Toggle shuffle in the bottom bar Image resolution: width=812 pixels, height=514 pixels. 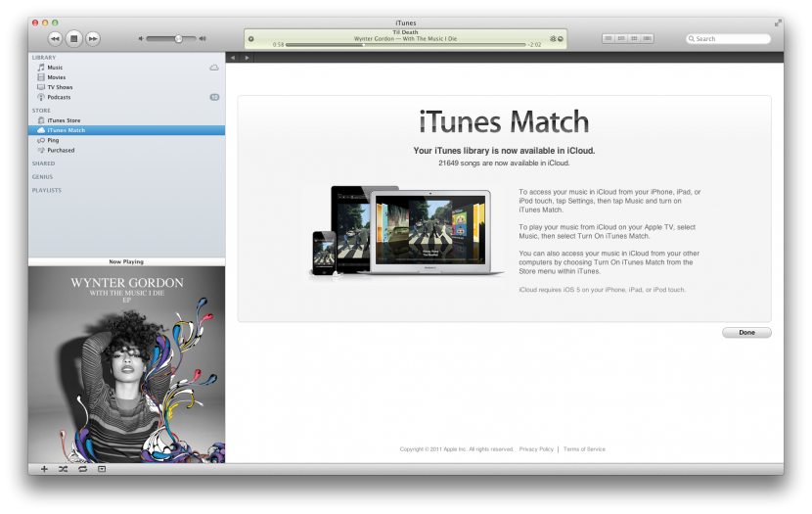point(63,469)
